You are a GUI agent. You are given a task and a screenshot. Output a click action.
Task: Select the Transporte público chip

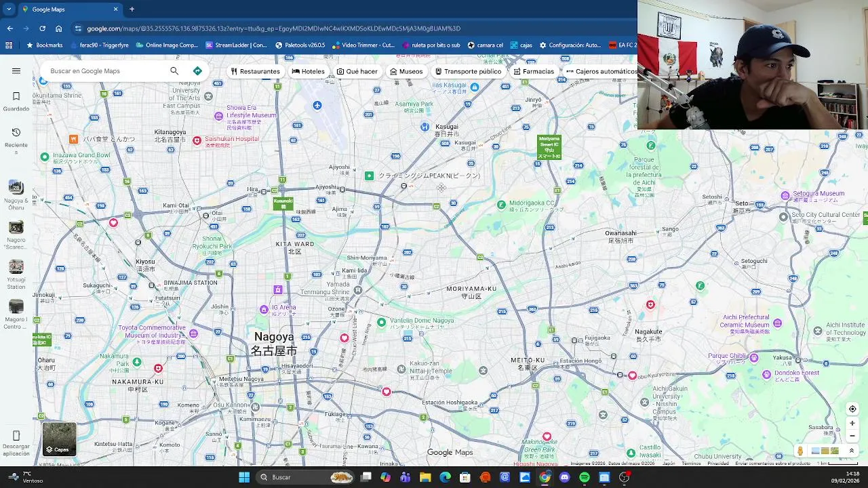click(469, 71)
